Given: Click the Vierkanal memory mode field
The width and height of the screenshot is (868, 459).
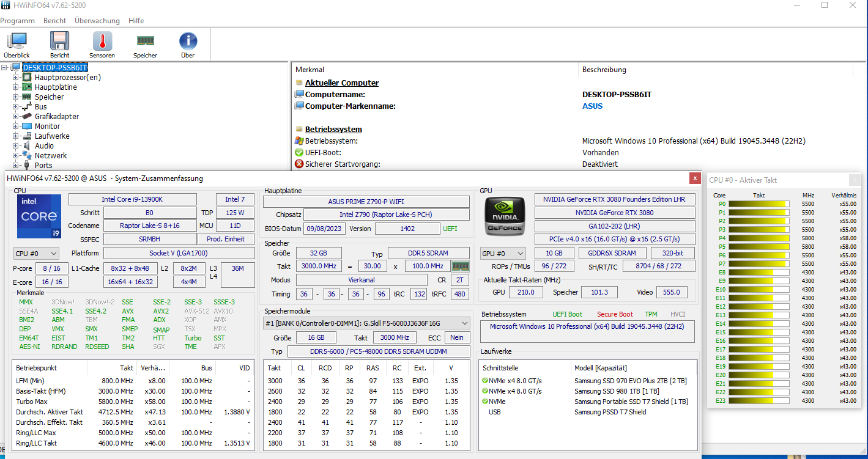Looking at the screenshot, I should coord(362,280).
